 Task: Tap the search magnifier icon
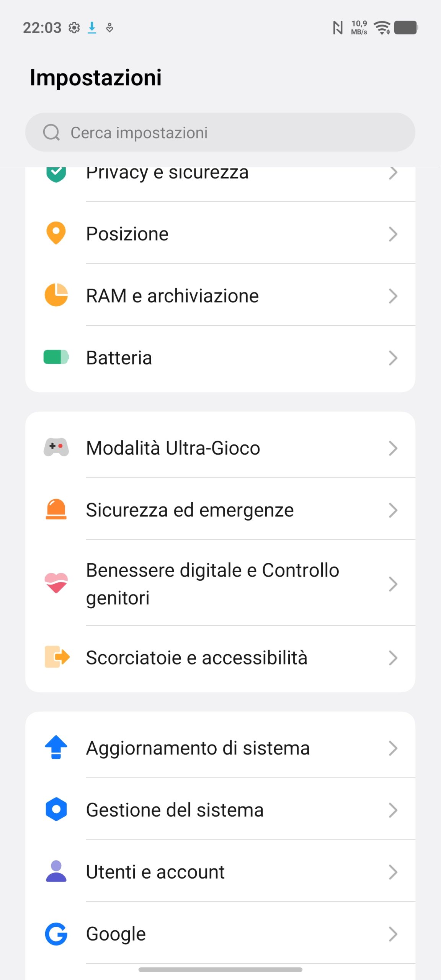(51, 132)
